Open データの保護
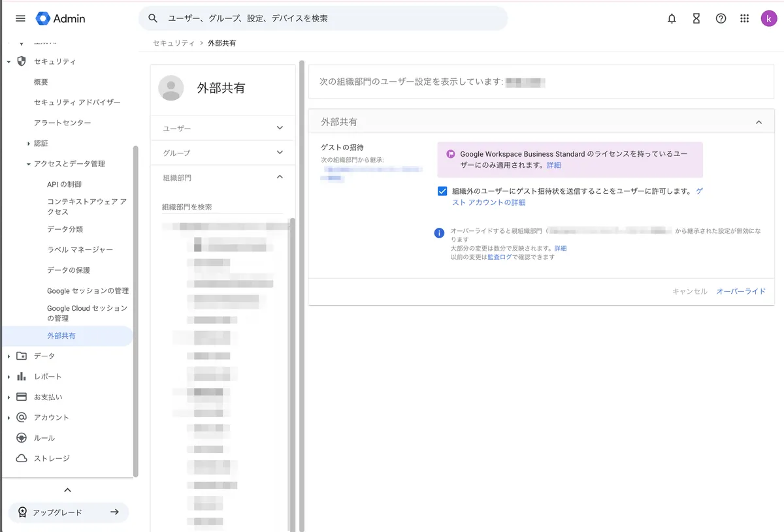This screenshot has width=784, height=532. pyautogui.click(x=69, y=270)
